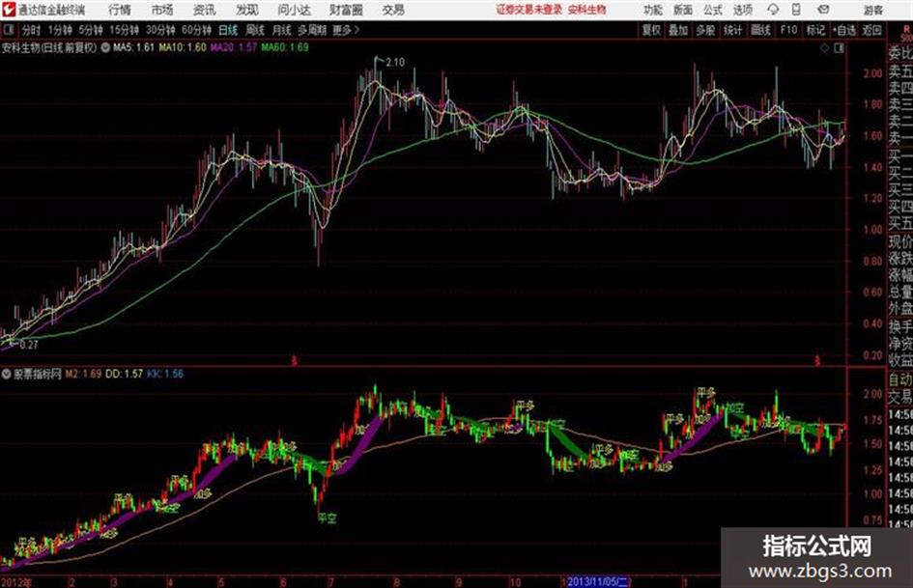
Task: Open the headset customer service icon
Action: tap(773, 10)
